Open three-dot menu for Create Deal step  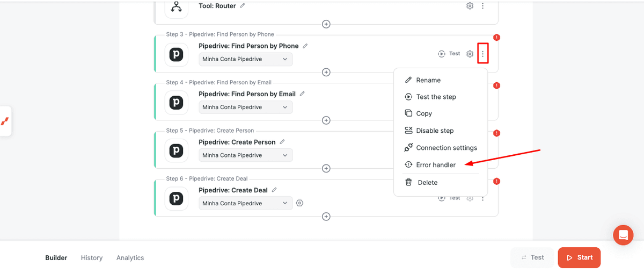tap(483, 198)
